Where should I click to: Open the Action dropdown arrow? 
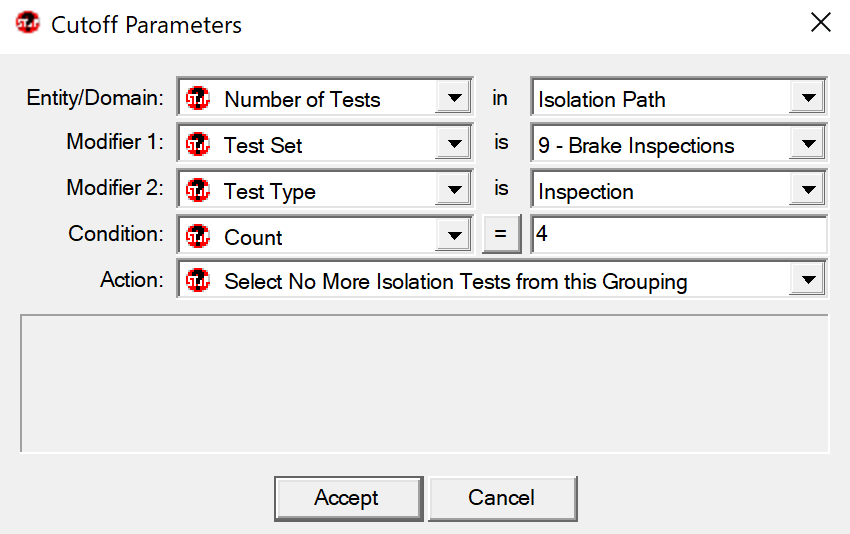[x=808, y=280]
